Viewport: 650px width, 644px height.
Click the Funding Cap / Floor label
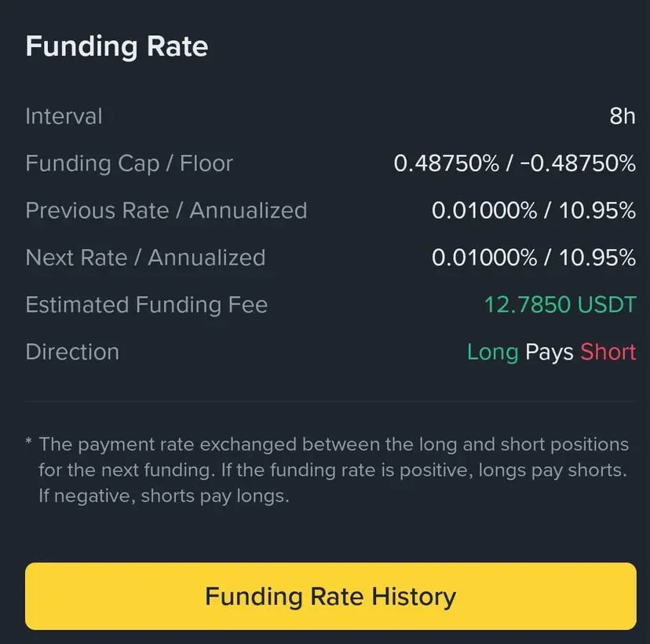click(129, 163)
